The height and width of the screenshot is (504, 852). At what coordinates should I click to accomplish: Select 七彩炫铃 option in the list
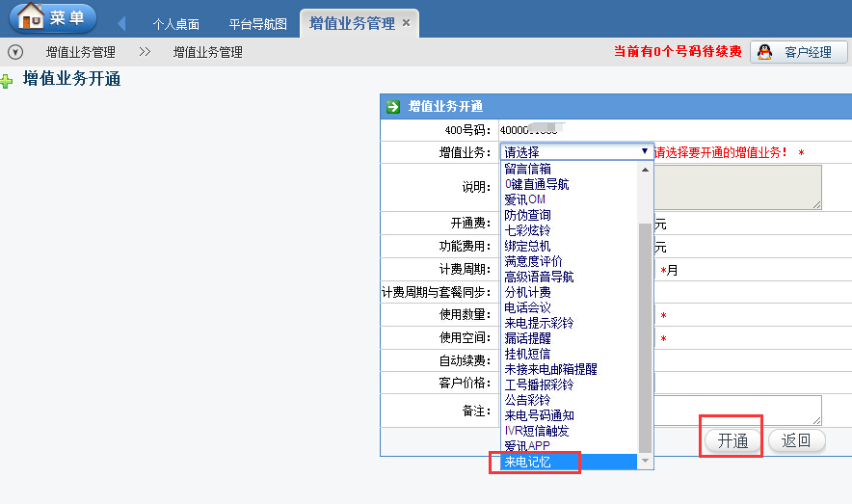click(x=527, y=230)
